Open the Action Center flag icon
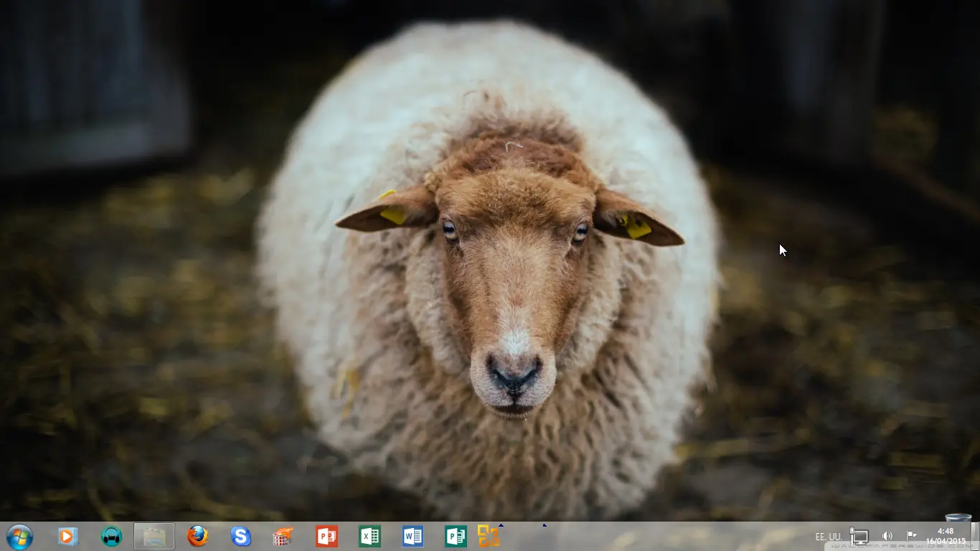 911,535
